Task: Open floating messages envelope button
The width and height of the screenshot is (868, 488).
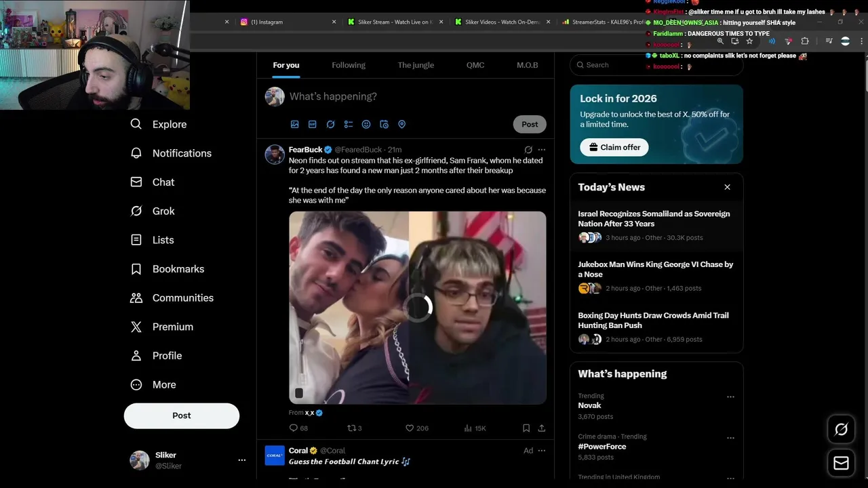Action: click(841, 463)
